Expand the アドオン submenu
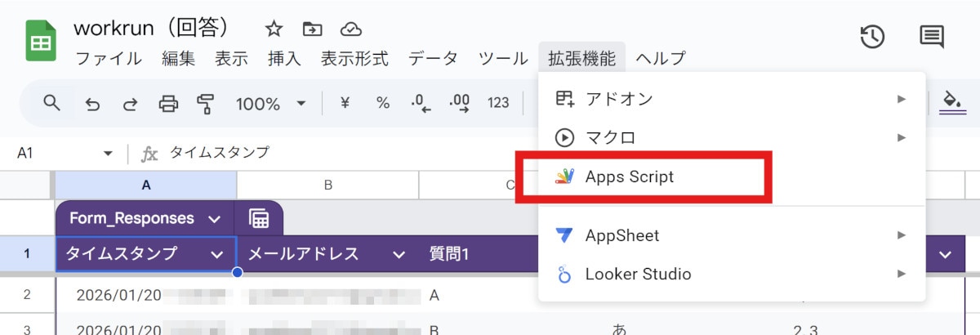The width and height of the screenshot is (980, 335). (x=902, y=99)
